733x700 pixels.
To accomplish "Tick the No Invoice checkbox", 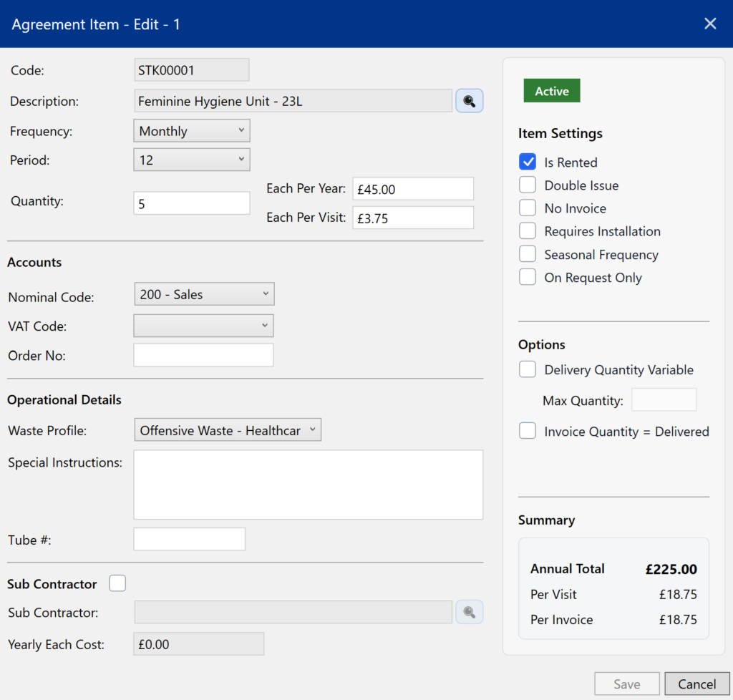I will coord(528,208).
